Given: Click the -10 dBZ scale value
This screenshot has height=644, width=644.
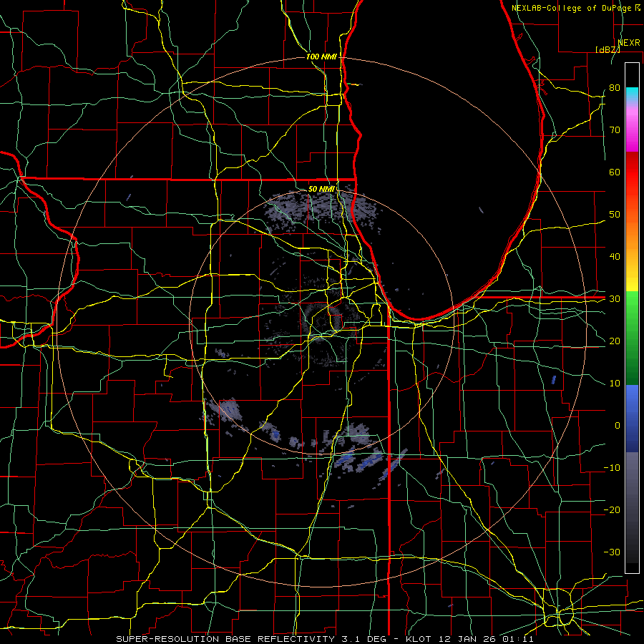Looking at the screenshot, I should [612, 468].
